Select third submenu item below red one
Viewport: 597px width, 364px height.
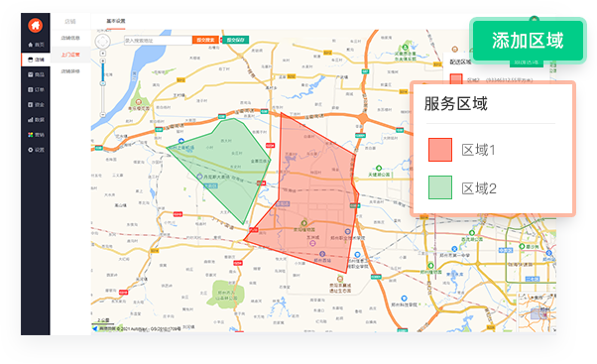point(70,71)
